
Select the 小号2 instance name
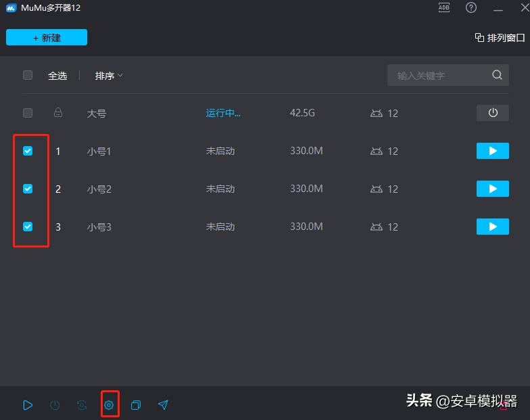99,189
